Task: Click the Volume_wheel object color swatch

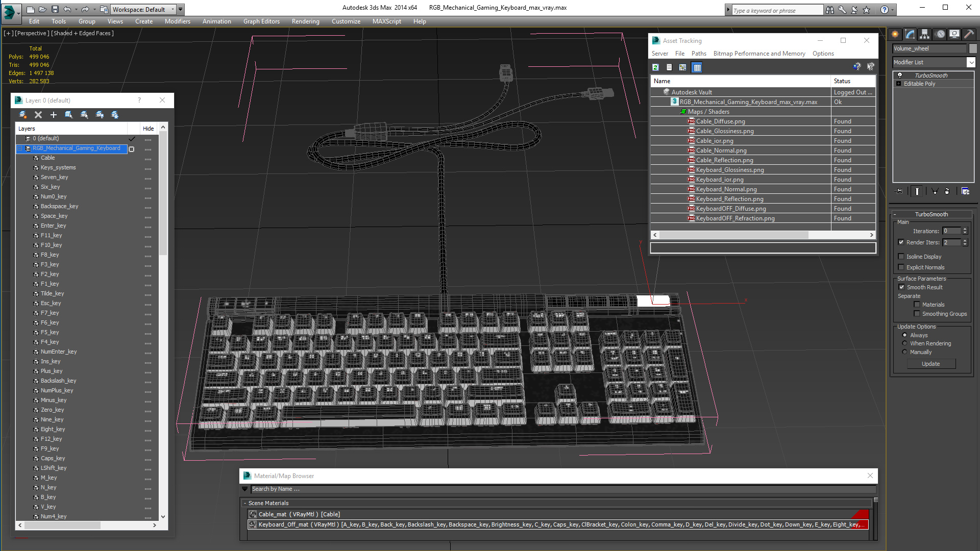Action: click(973, 48)
